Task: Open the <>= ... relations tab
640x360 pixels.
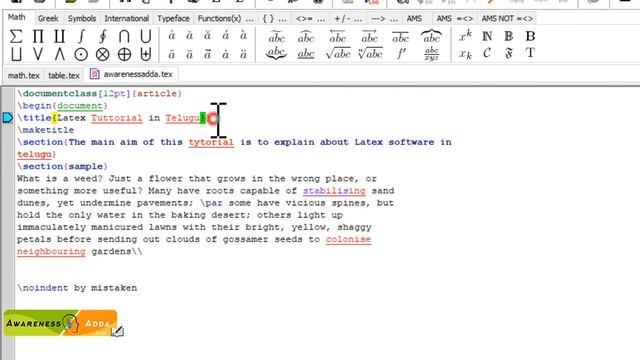Action: tap(311, 18)
